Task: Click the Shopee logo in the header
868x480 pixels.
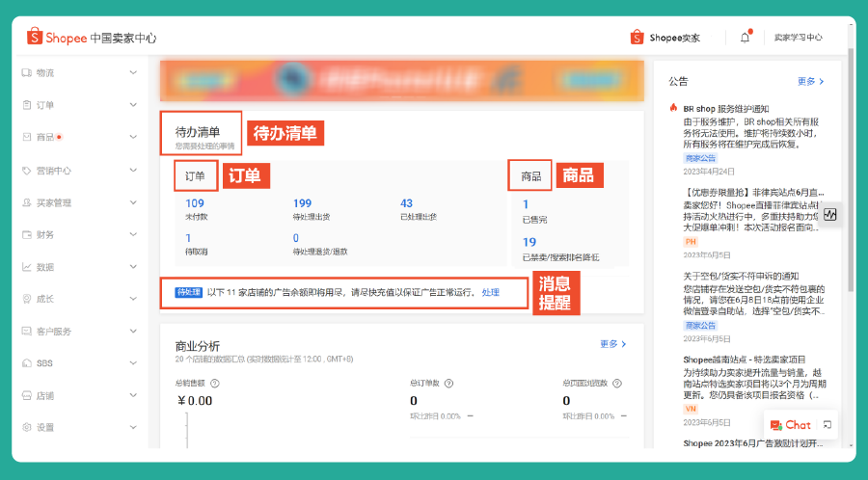Action: (57, 37)
